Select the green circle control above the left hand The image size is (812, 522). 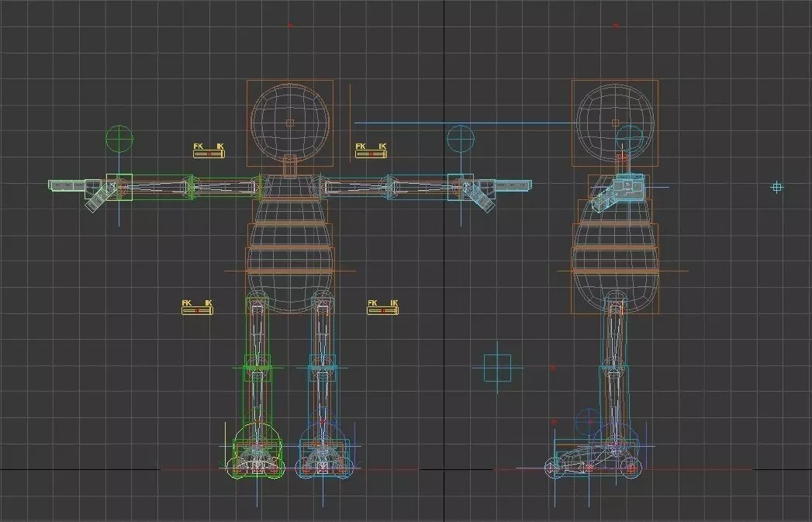[x=119, y=139]
